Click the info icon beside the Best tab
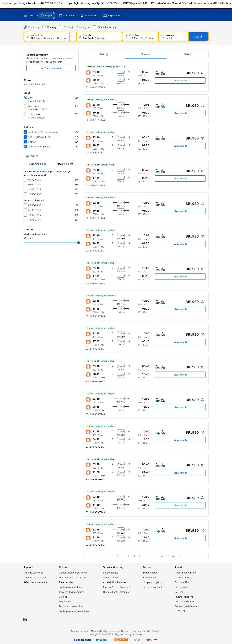Screen dimensions: 232x644 pos(107,55)
